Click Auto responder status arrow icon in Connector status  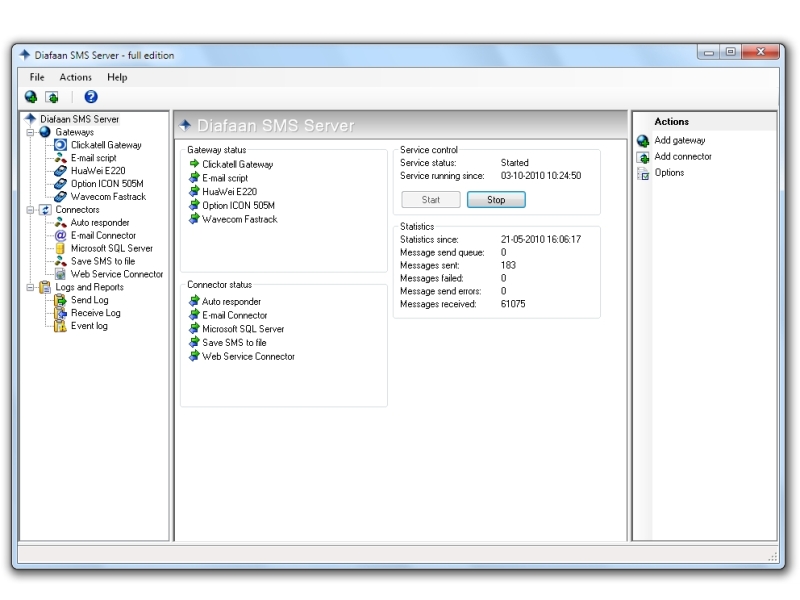coord(194,301)
